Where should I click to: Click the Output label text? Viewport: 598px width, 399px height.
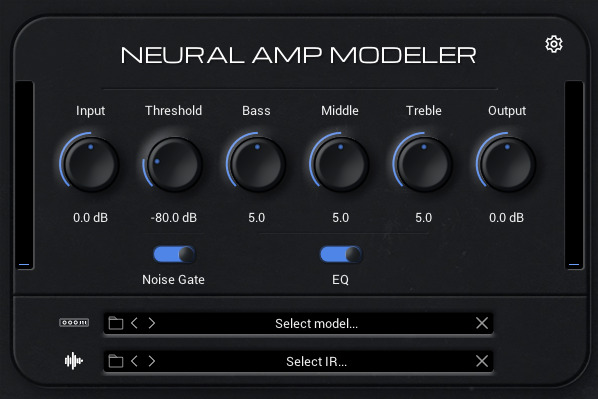coord(507,111)
